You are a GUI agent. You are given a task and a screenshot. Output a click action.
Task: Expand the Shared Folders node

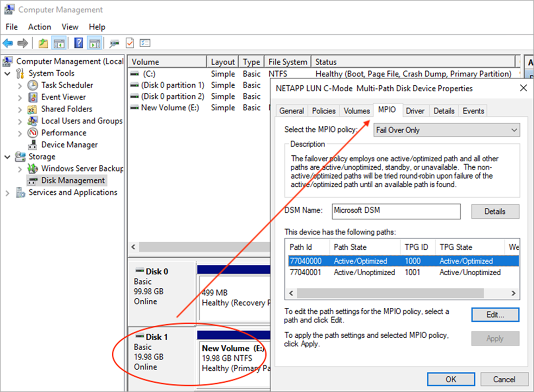click(20, 110)
